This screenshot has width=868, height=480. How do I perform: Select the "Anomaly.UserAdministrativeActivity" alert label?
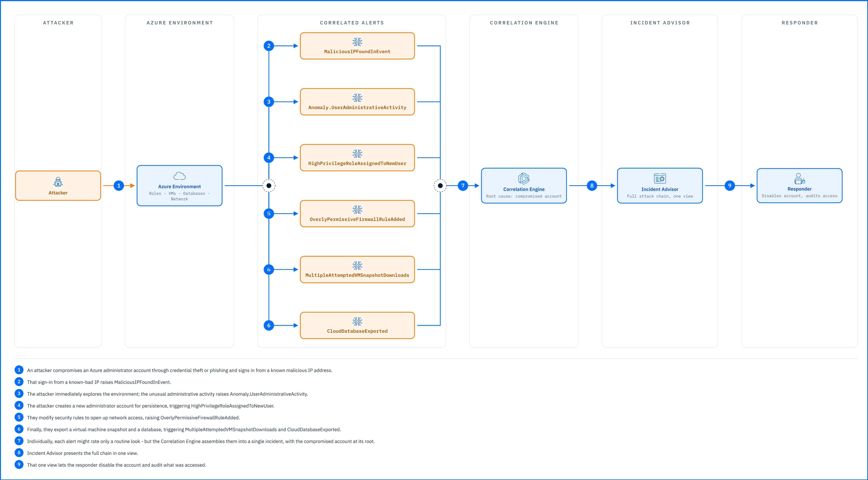coord(357,108)
